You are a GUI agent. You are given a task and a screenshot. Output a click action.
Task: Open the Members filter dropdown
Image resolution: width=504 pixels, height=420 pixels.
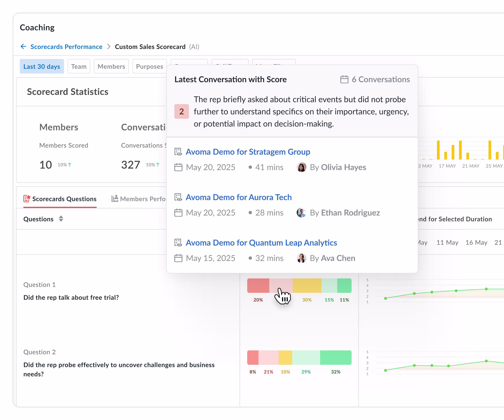click(111, 66)
